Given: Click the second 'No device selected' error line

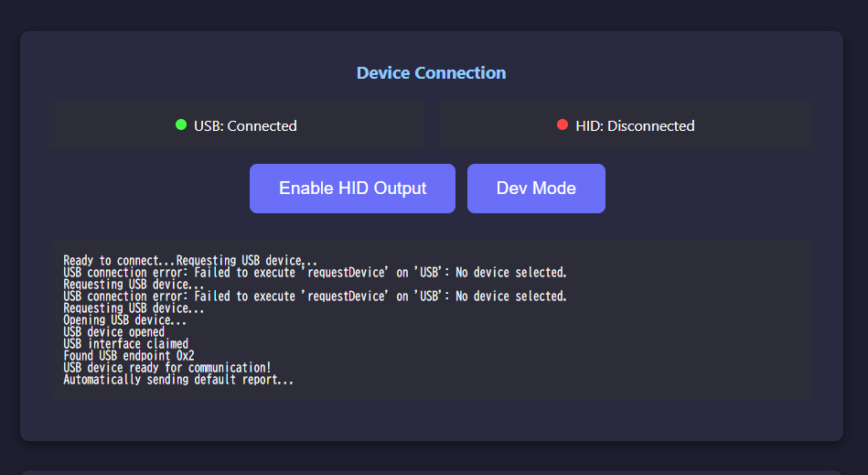Looking at the screenshot, I should [315, 297].
